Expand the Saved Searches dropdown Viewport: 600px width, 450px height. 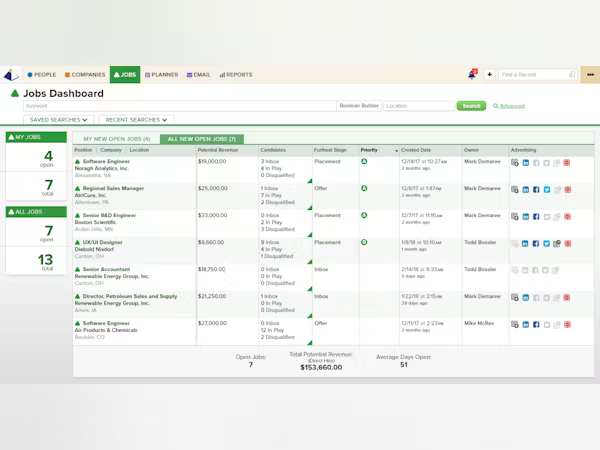pos(59,120)
